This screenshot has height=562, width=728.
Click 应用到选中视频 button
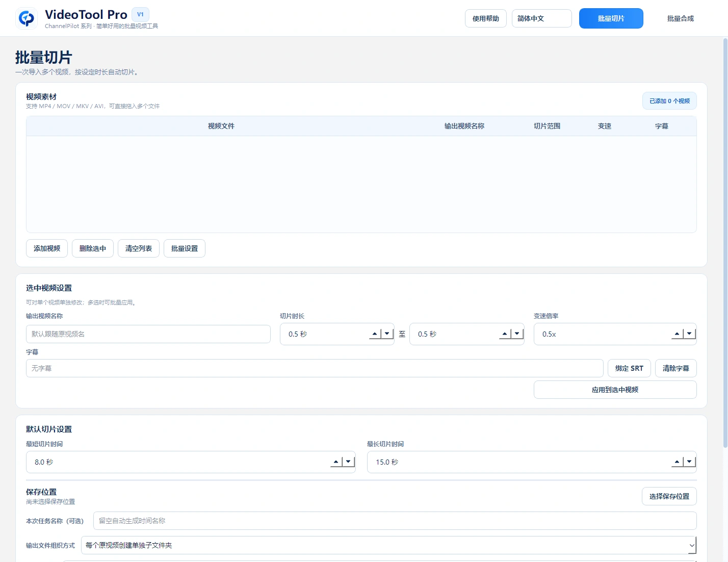[x=615, y=390]
